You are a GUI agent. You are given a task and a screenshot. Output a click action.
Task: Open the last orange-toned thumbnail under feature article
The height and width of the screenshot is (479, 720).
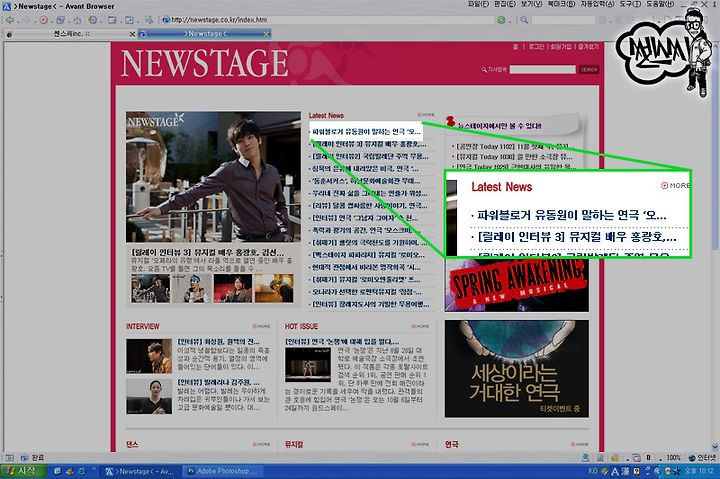pos(274,288)
